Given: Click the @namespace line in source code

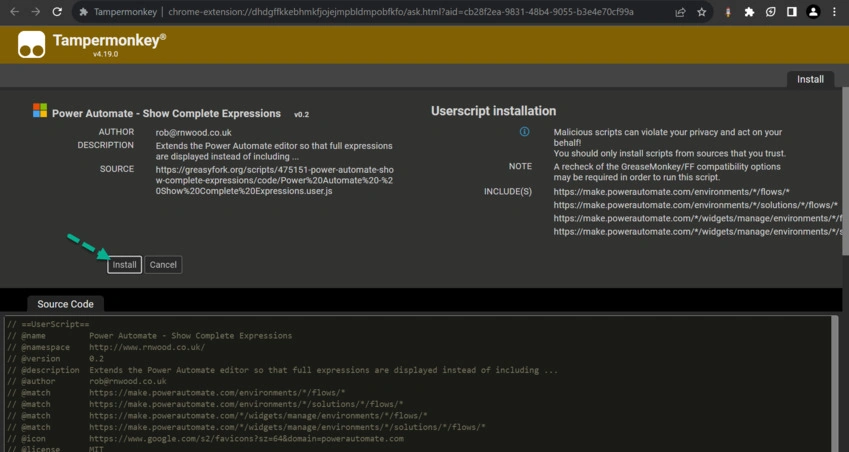Looking at the screenshot, I should [x=106, y=347].
